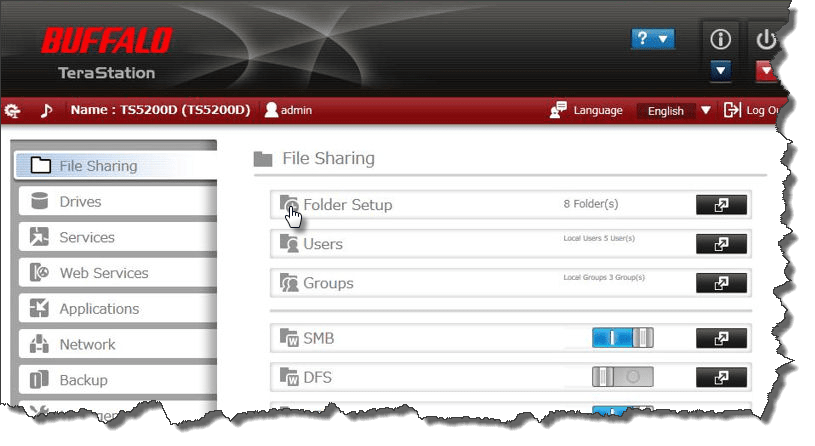
Task: Click the admin user icon
Action: click(271, 110)
